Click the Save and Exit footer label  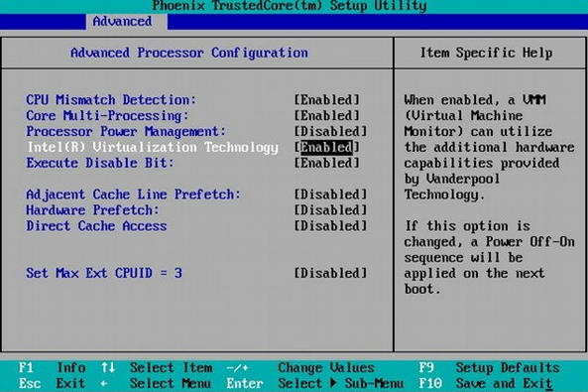click(x=504, y=383)
